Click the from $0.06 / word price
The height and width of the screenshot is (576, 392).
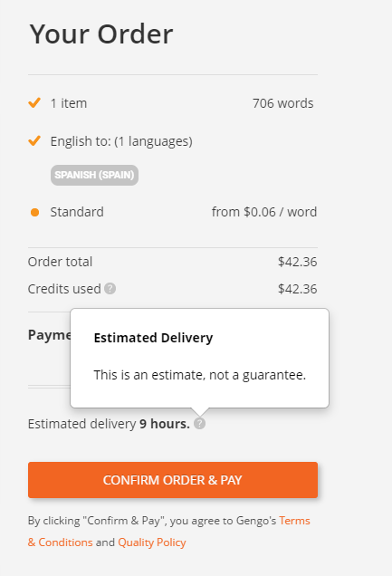click(264, 212)
